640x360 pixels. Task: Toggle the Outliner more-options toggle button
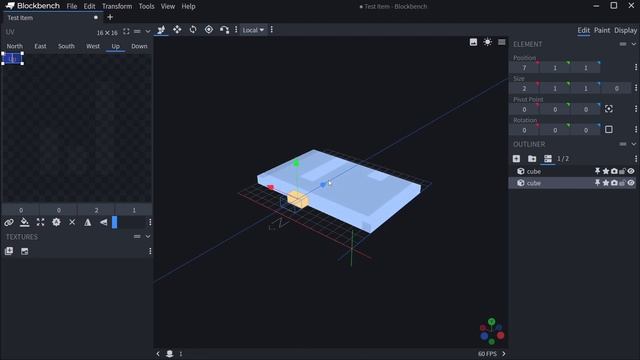coord(548,158)
